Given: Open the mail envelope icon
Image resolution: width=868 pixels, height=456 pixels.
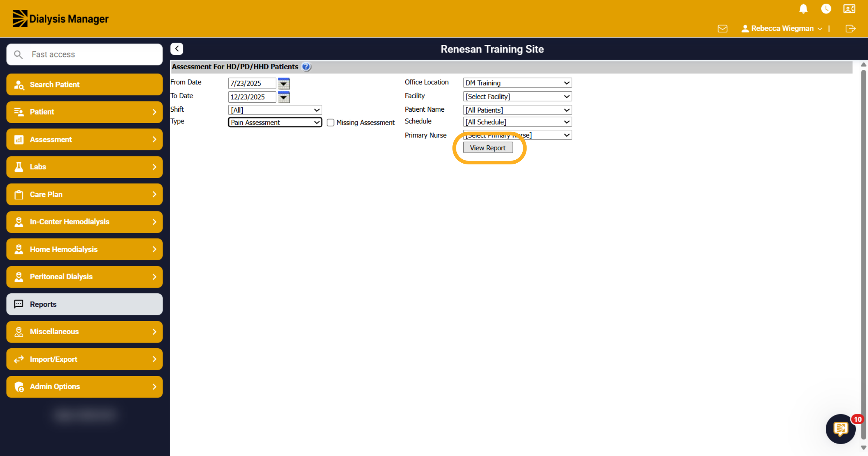Looking at the screenshot, I should pyautogui.click(x=723, y=29).
